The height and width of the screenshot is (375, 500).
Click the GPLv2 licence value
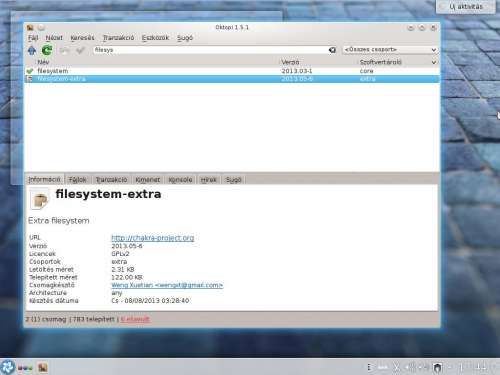coord(120,254)
